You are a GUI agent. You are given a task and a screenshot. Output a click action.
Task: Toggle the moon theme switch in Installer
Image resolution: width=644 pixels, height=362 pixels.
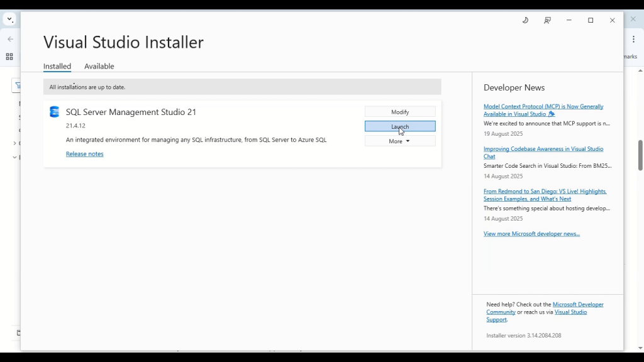pyautogui.click(x=525, y=20)
